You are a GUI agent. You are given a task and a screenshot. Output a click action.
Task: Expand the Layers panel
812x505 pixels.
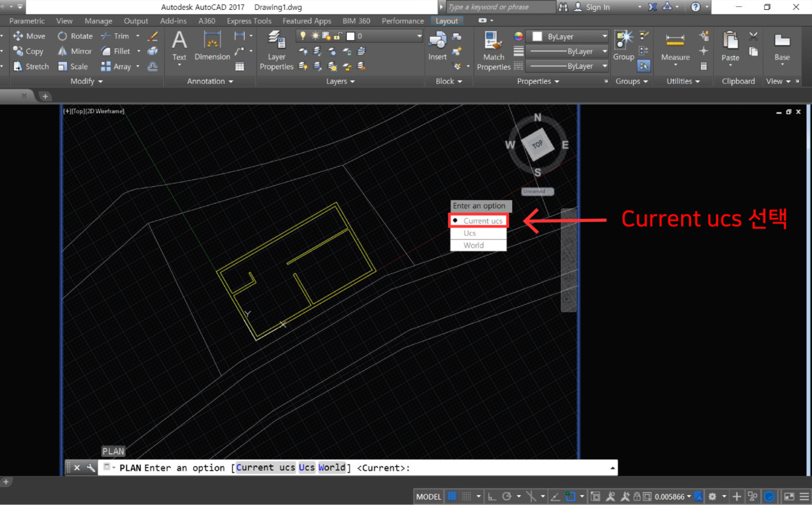(340, 81)
